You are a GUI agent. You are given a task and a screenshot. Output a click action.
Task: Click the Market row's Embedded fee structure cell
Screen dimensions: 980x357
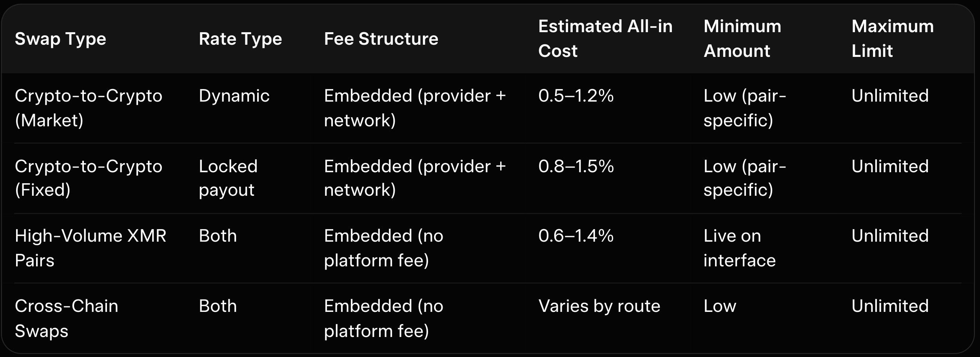tap(414, 108)
